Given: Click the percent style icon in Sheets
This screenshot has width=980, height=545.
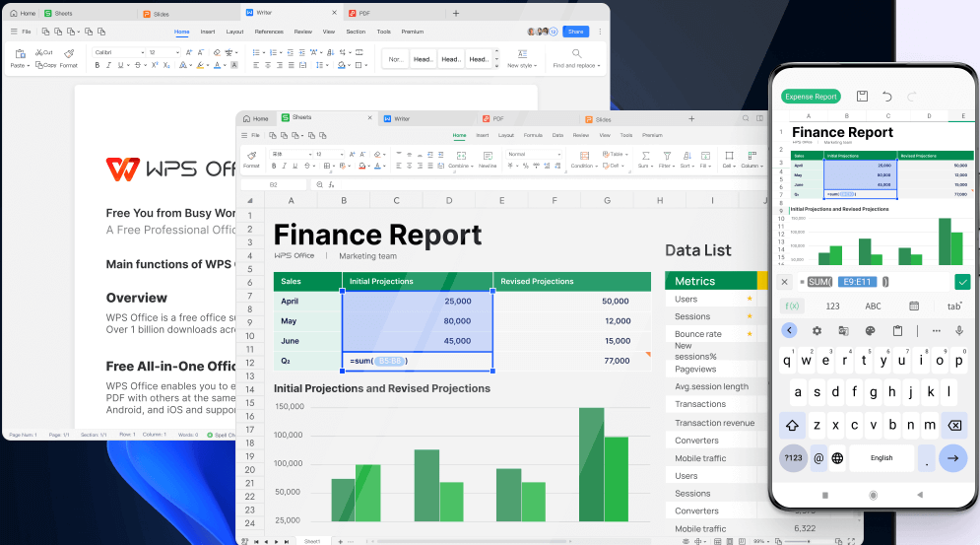Looking at the screenshot, I should [x=526, y=166].
